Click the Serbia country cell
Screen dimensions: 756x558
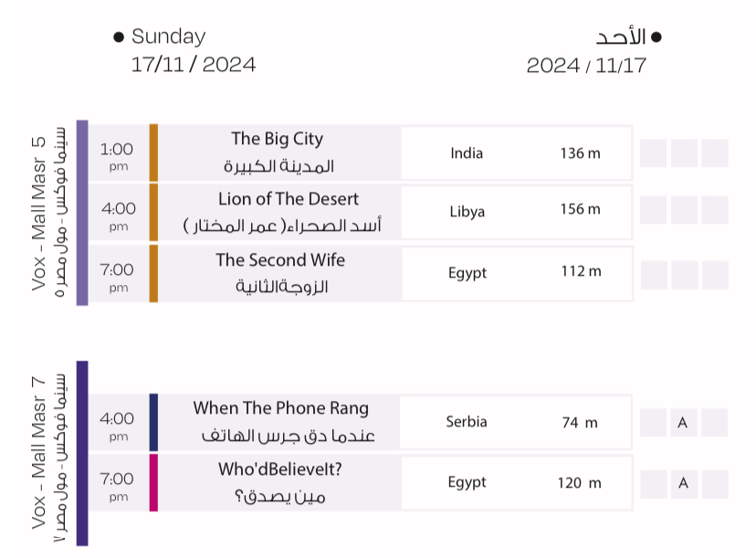point(467,422)
